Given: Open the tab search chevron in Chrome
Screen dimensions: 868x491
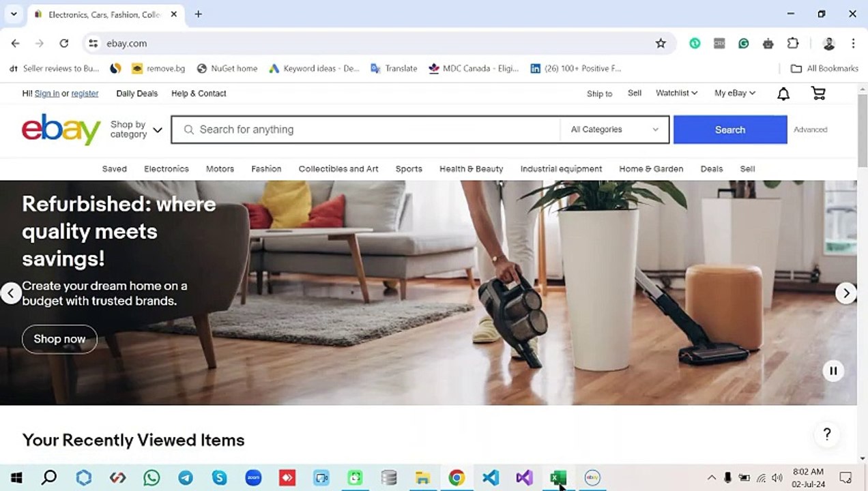Looking at the screenshot, I should point(14,14).
